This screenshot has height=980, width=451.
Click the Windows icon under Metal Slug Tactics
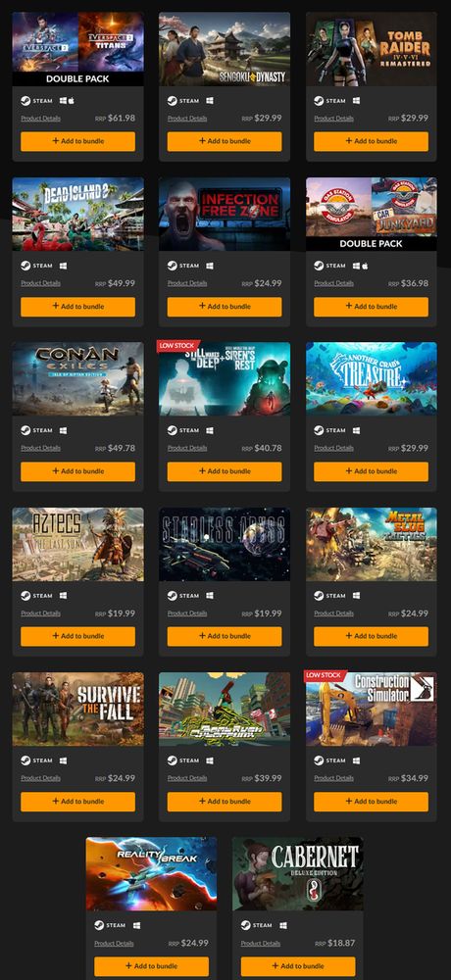click(356, 596)
